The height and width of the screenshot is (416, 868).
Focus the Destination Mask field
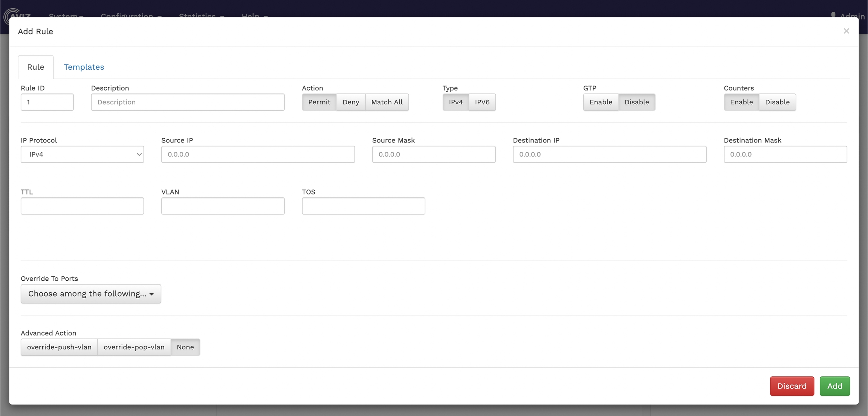click(785, 154)
